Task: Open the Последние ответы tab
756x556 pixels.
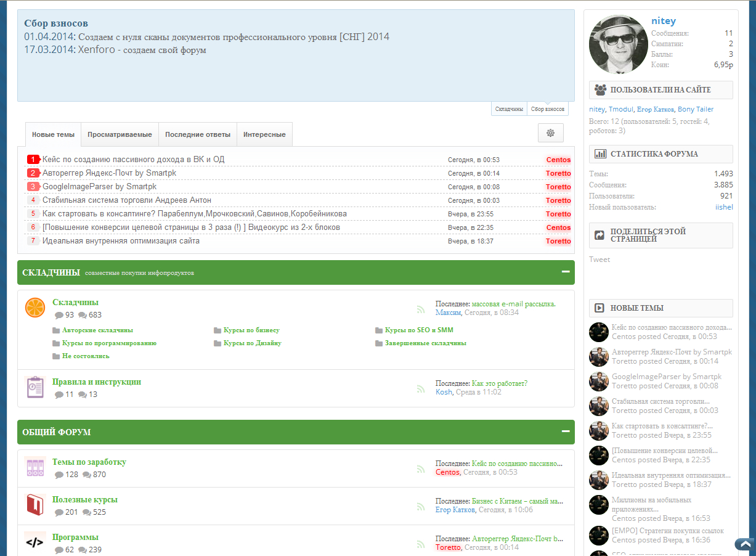Action: pyautogui.click(x=198, y=134)
